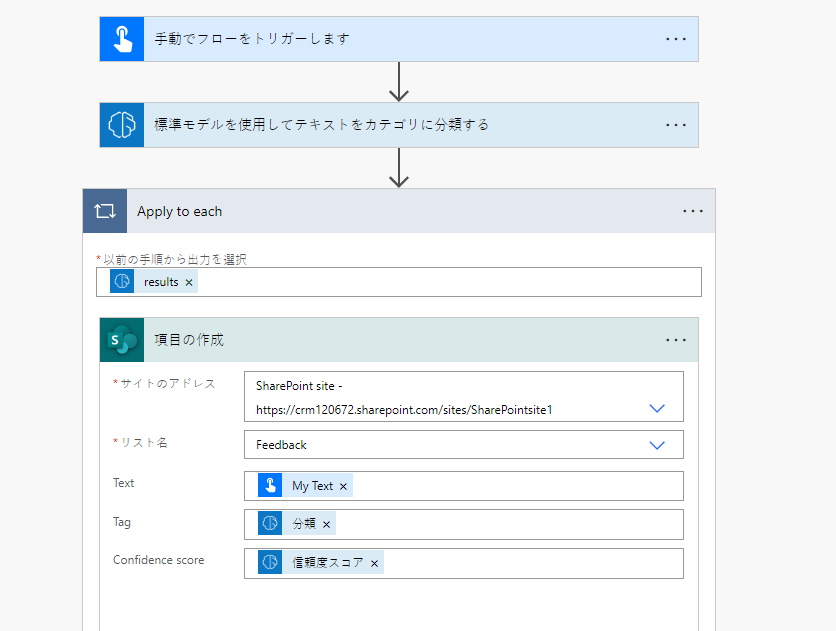Open 項目の作成 action ellipsis menu

[x=676, y=340]
